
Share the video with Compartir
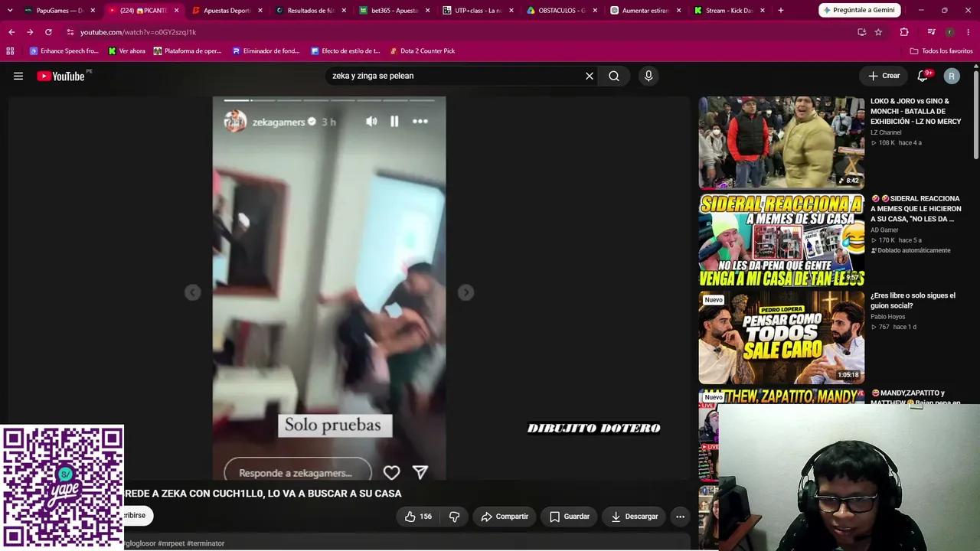505,517
